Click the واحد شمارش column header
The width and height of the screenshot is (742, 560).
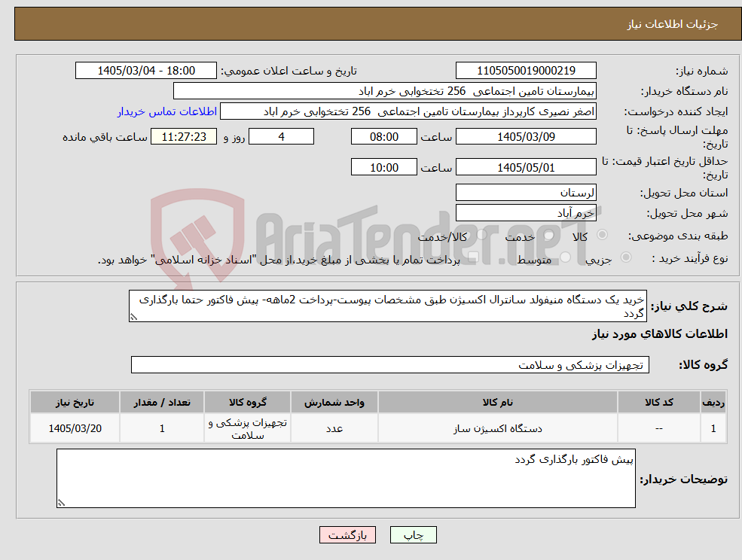(334, 403)
